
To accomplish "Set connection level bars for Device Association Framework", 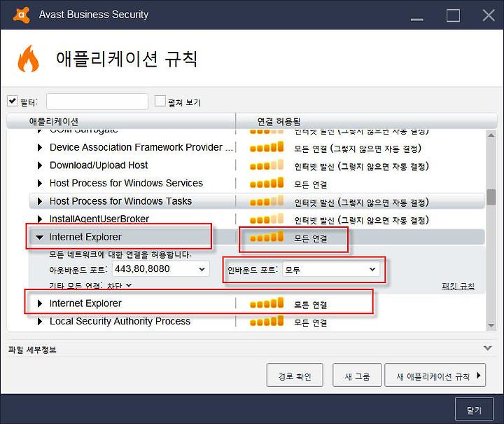I will [267, 146].
